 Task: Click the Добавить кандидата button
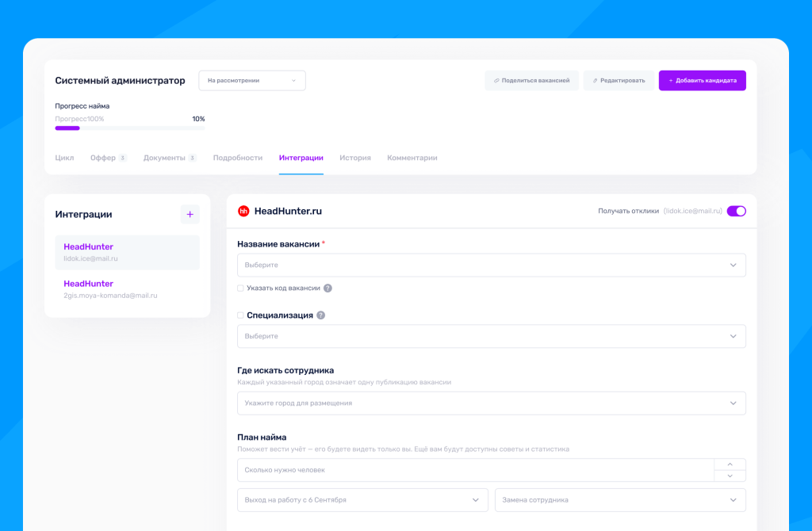coord(703,81)
